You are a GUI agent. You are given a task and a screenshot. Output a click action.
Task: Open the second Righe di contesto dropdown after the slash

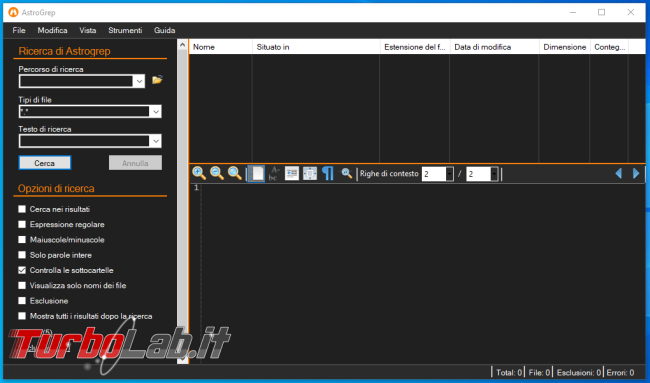pyautogui.click(x=494, y=174)
